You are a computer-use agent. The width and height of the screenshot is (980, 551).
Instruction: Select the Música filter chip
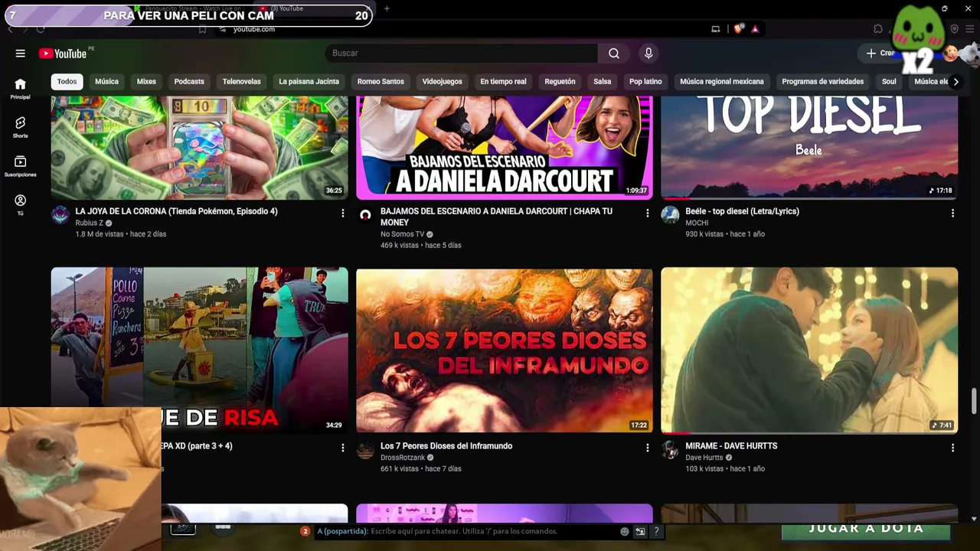[x=106, y=82]
